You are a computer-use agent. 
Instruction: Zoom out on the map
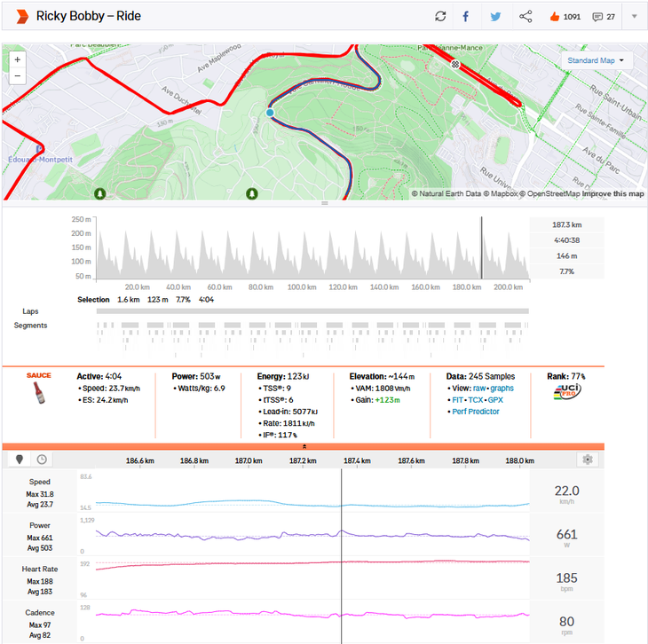tap(18, 76)
